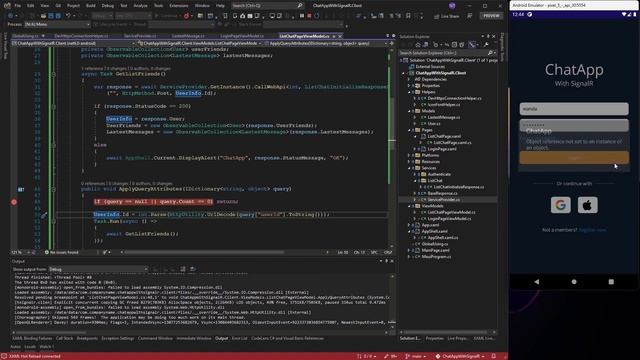Click the Live Share button
This screenshot has height=360, width=640.
447,16
